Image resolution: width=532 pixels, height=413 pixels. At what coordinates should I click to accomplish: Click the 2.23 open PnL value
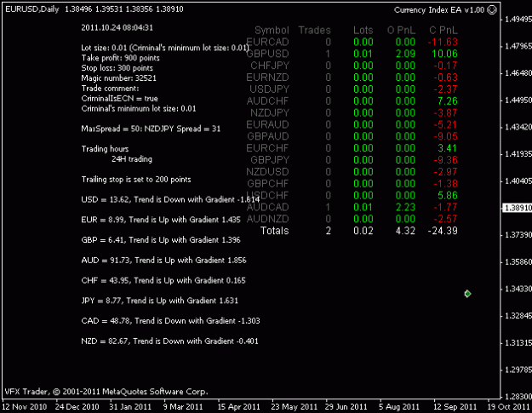tap(405, 207)
